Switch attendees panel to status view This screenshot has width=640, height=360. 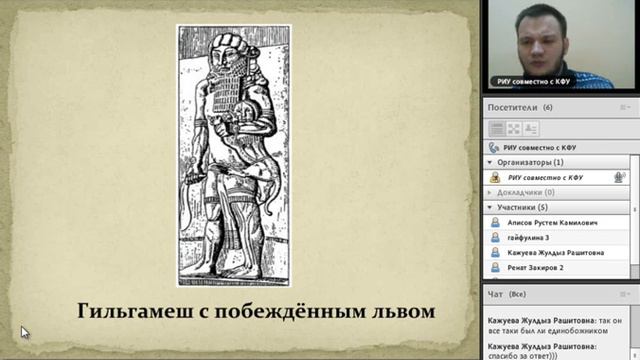click(x=531, y=129)
